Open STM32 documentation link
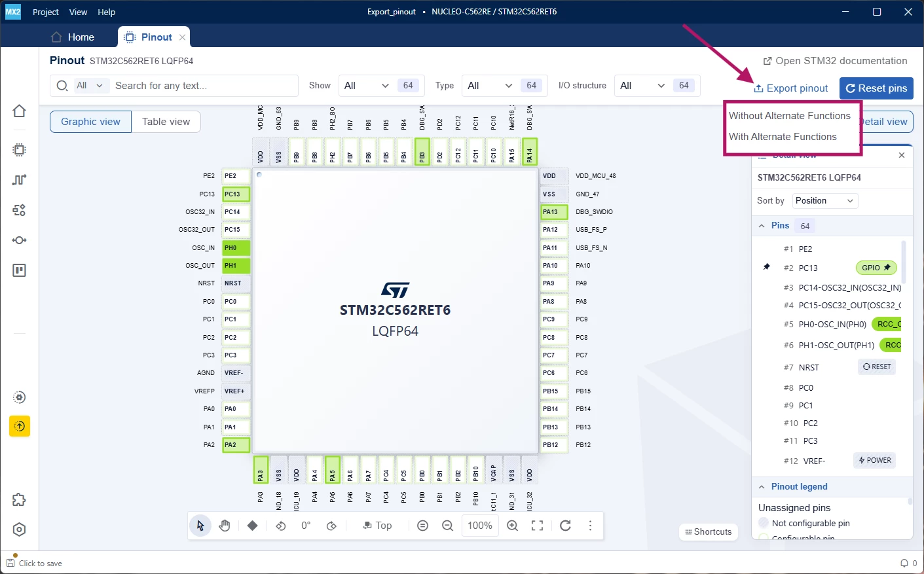924x574 pixels. (x=835, y=61)
